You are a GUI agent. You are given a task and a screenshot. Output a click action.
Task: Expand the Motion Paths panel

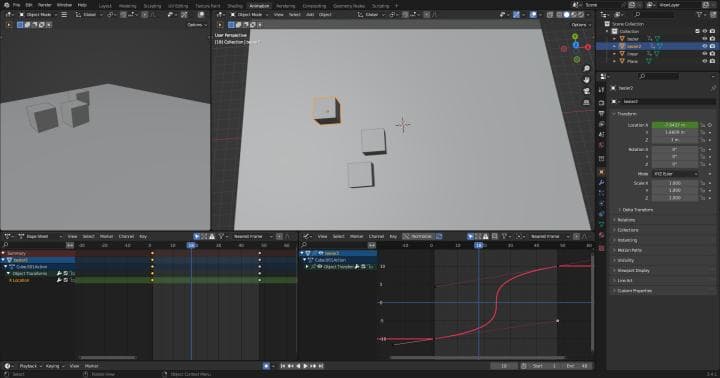[629, 250]
